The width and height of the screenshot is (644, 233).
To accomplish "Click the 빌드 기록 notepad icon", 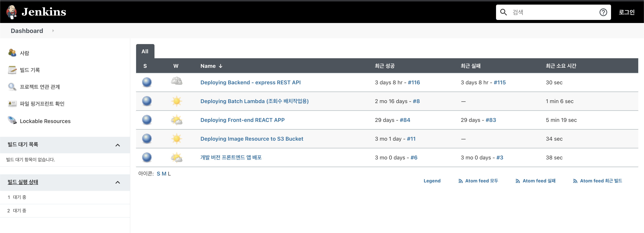I will [12, 70].
